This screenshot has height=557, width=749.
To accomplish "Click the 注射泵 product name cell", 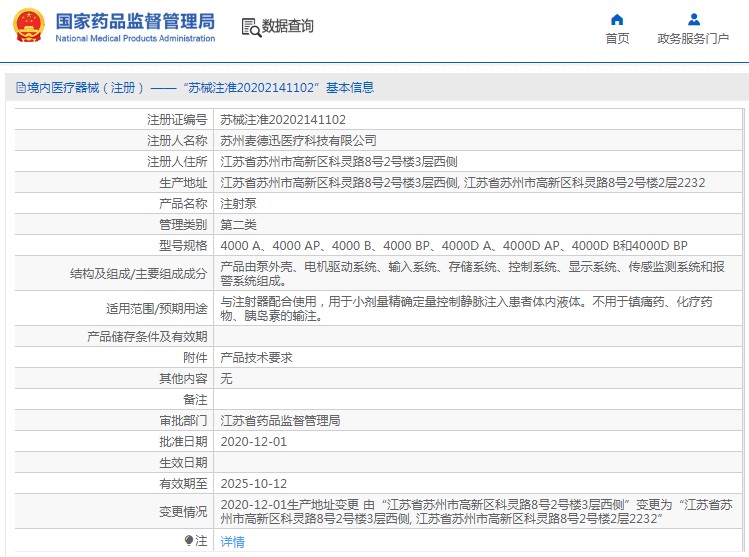I will tap(238, 203).
